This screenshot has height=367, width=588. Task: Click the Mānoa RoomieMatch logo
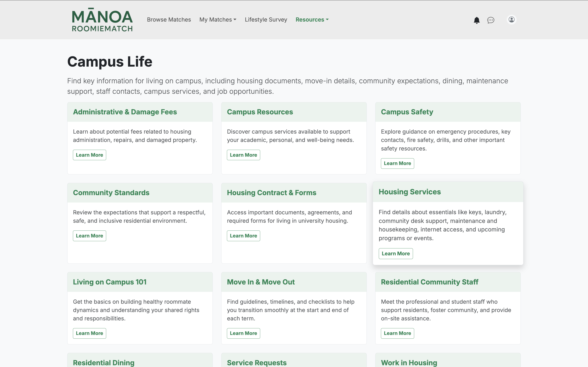[102, 20]
